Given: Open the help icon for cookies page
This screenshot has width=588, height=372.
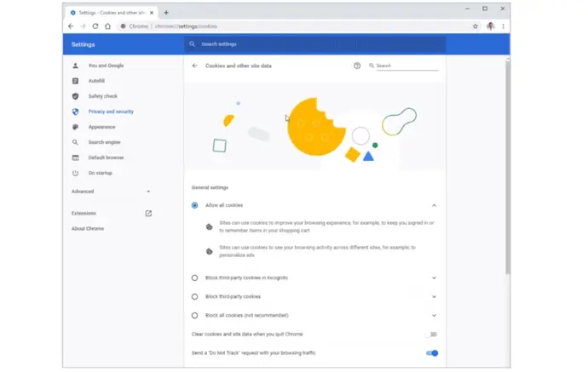Looking at the screenshot, I should (x=357, y=66).
